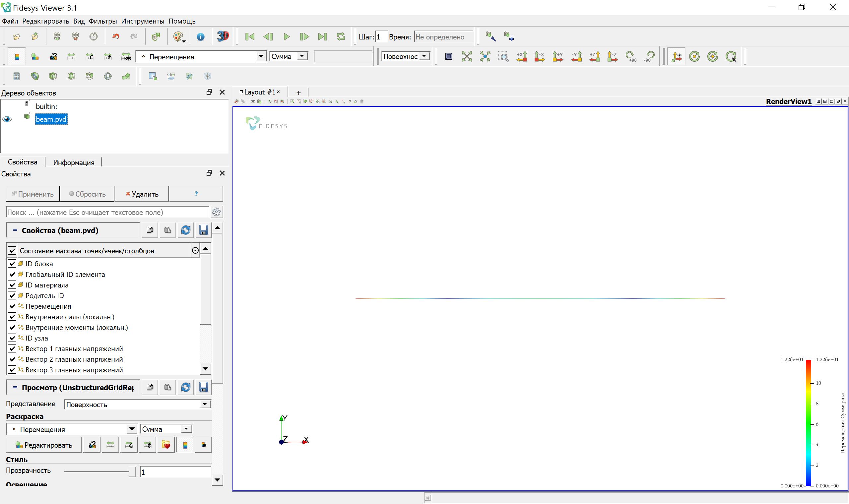Rotate view minus 90 degrees
The width and height of the screenshot is (849, 504).
pos(649,56)
